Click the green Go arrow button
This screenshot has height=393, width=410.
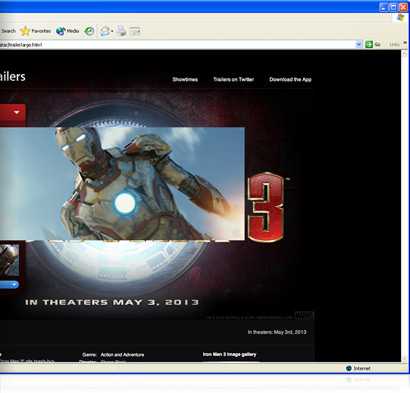click(x=369, y=44)
